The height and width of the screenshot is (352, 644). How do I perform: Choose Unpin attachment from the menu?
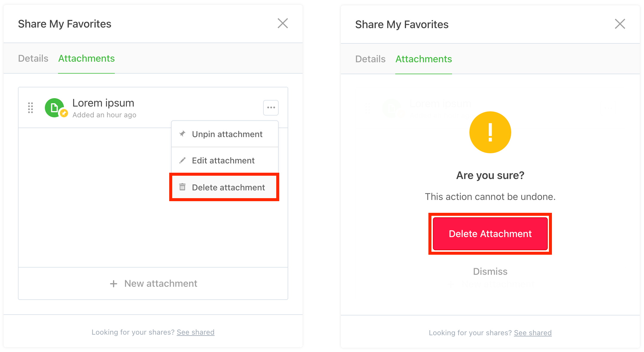click(x=227, y=134)
